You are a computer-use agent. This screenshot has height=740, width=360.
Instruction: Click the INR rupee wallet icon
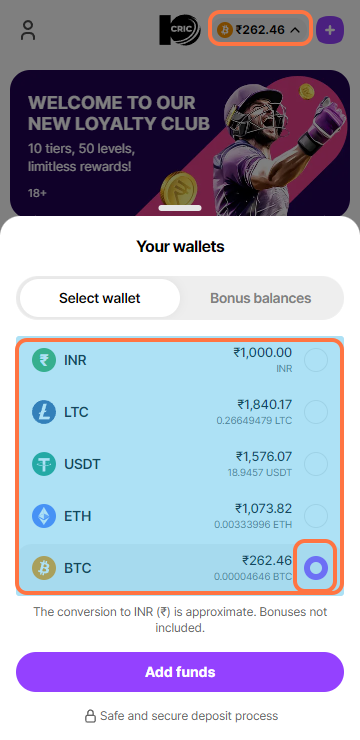pos(44,361)
